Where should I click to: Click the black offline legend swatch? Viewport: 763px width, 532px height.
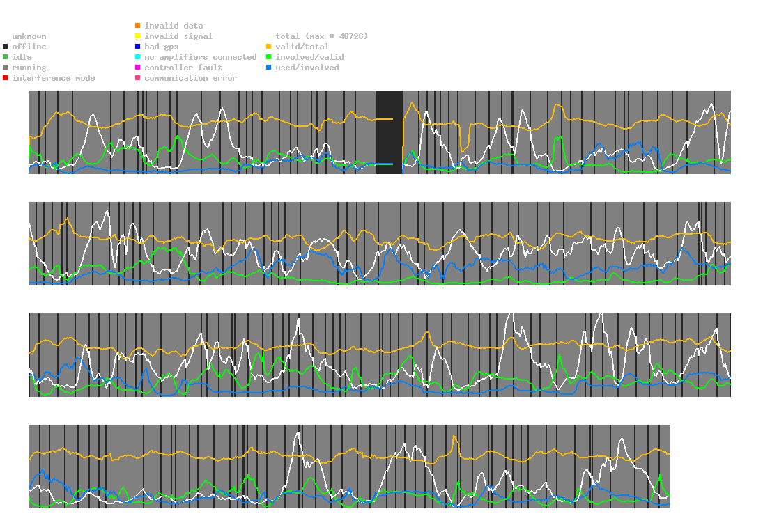[6, 47]
